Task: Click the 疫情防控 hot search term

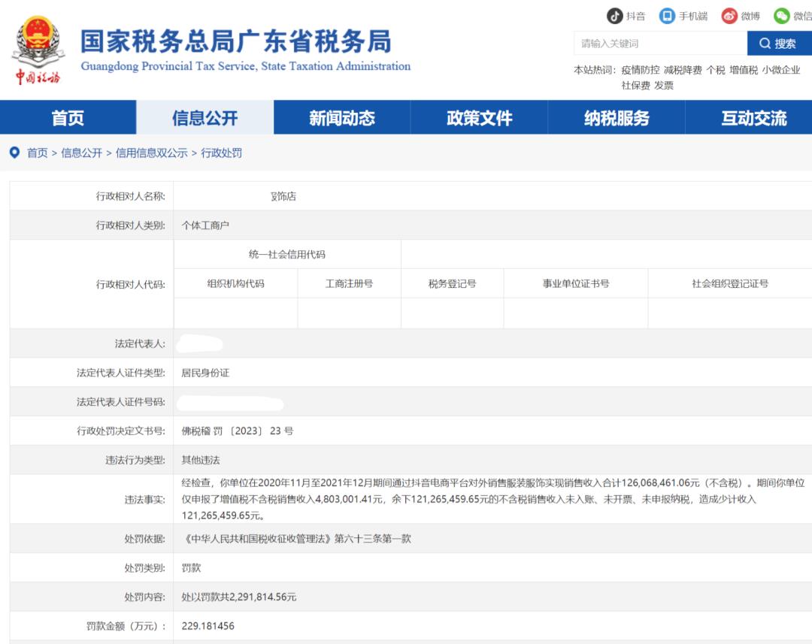Action: point(640,70)
